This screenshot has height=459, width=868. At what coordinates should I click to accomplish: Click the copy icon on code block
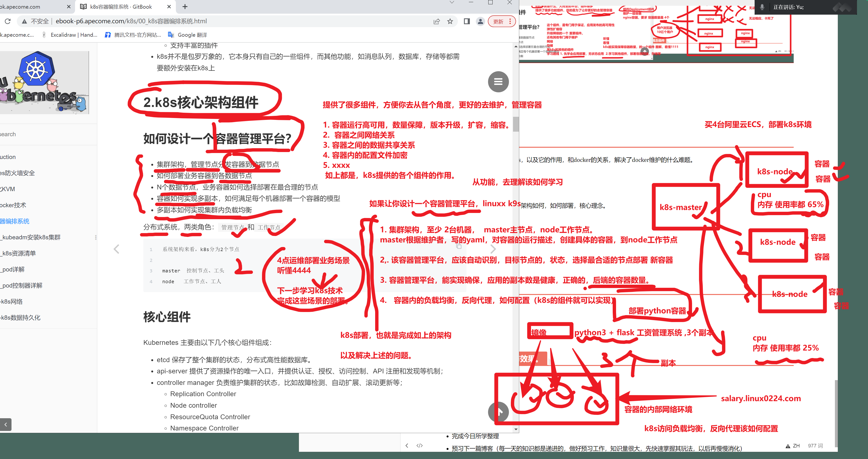point(459,246)
